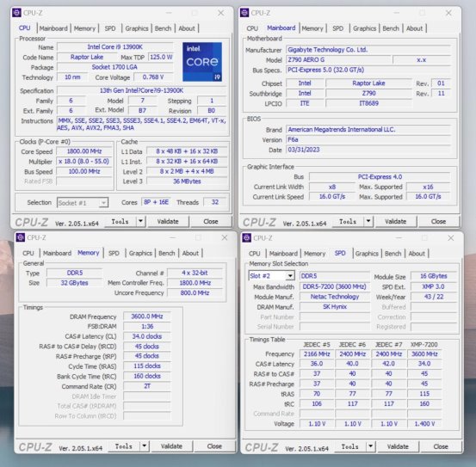The height and width of the screenshot is (467, 476).
Task: Switch to the Bench tab in the CPU window
Action: point(163,28)
